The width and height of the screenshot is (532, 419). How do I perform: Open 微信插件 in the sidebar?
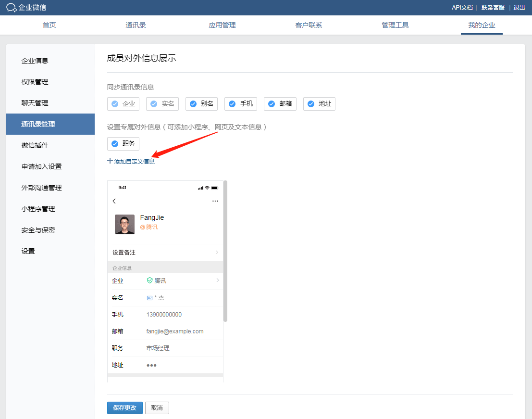coord(50,145)
